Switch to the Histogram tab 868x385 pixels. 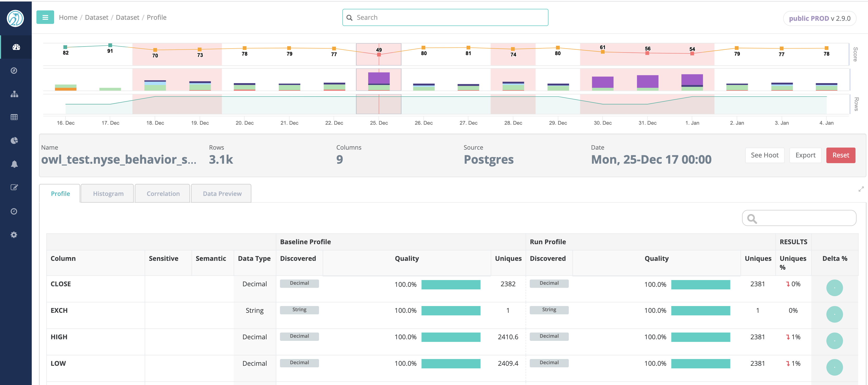[108, 194]
